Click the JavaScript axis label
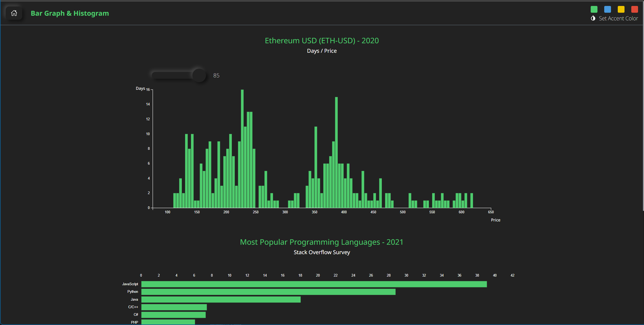This screenshot has width=644, height=325. click(130, 284)
